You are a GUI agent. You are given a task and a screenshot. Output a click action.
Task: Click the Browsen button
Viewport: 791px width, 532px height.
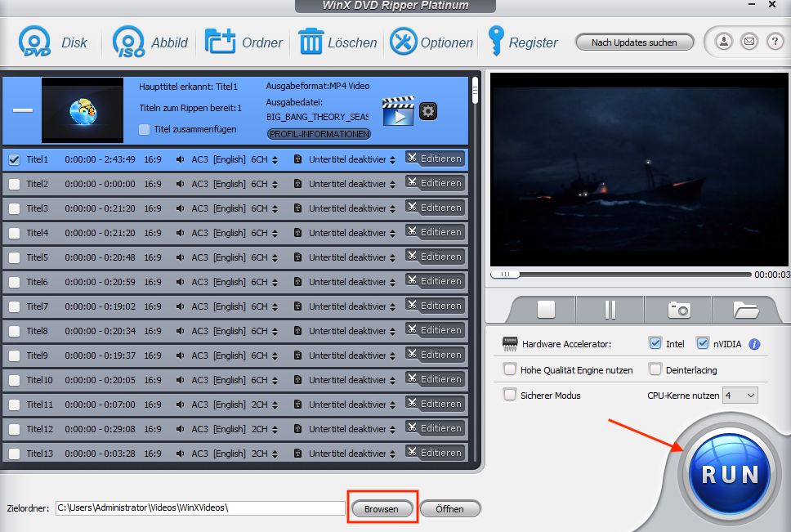tap(382, 509)
